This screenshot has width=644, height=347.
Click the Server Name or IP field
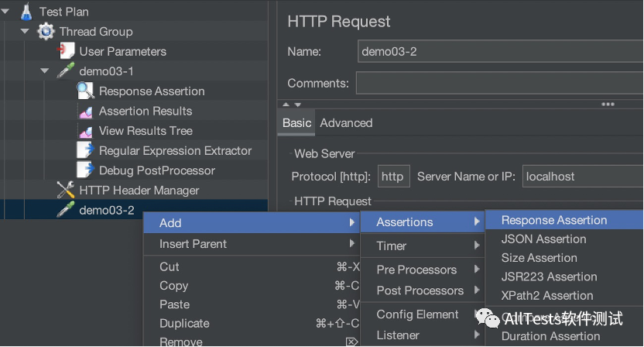[581, 177]
